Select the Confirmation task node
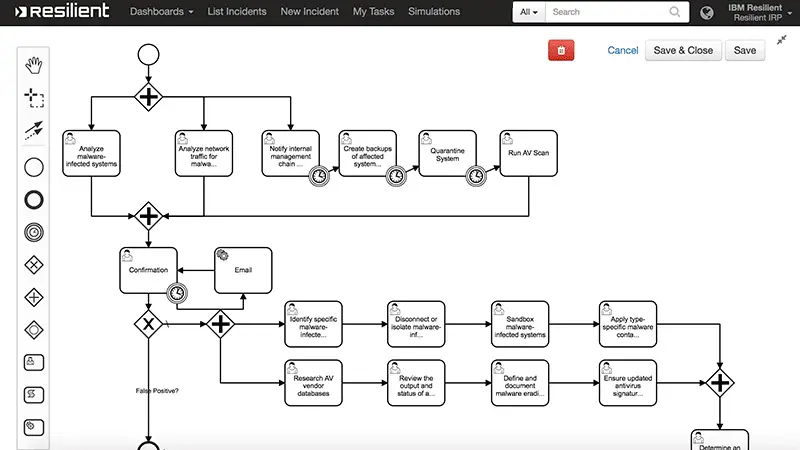 [148, 270]
